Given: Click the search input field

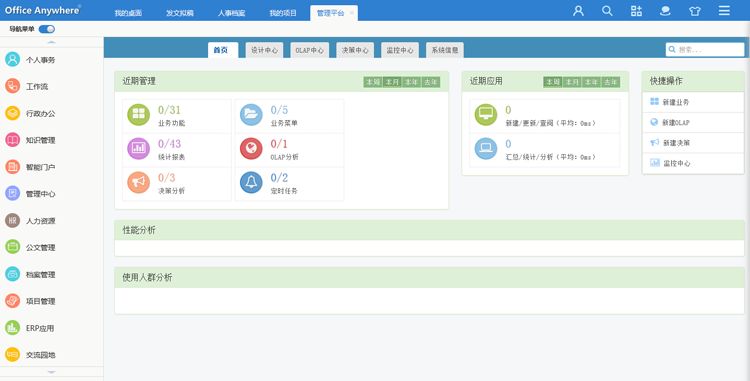Looking at the screenshot, I should pos(705,49).
